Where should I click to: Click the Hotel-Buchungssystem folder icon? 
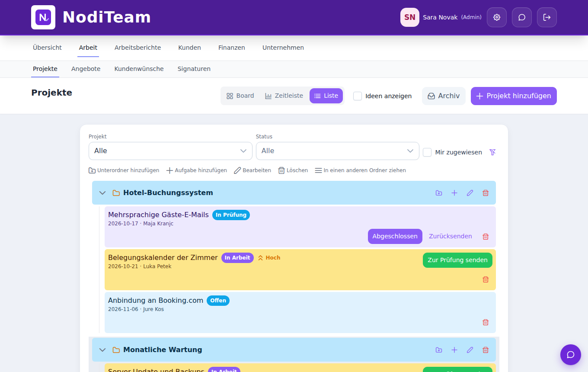pos(116,193)
